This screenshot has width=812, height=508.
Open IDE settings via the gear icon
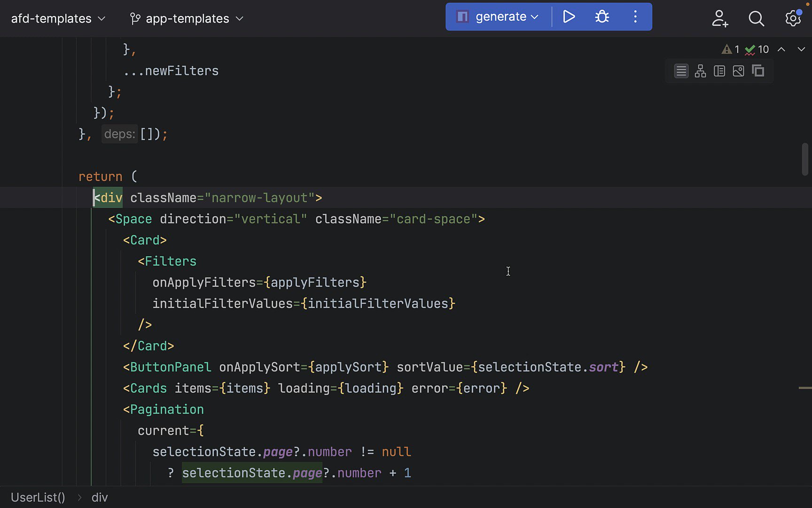coord(793,18)
